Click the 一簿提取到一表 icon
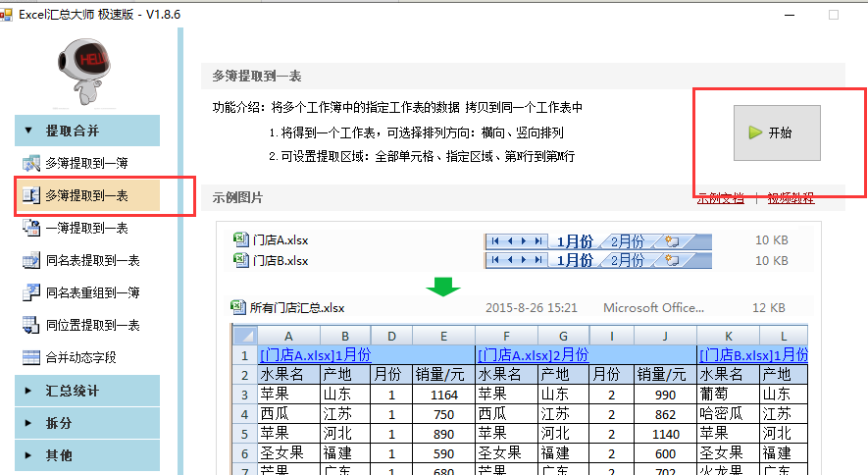The image size is (868, 475). click(x=31, y=228)
